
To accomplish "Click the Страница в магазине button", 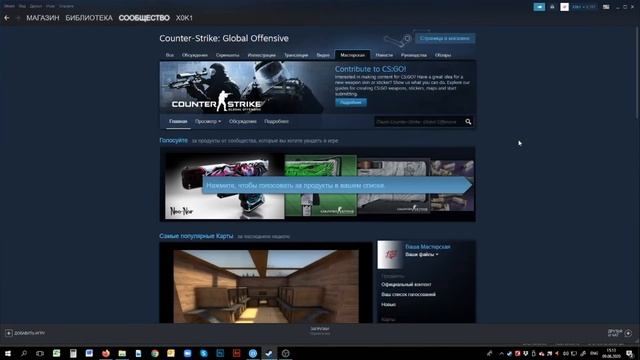I will tap(445, 38).
